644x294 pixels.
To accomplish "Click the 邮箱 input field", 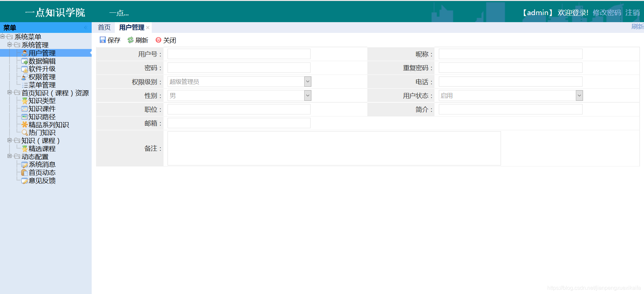I will (239, 123).
